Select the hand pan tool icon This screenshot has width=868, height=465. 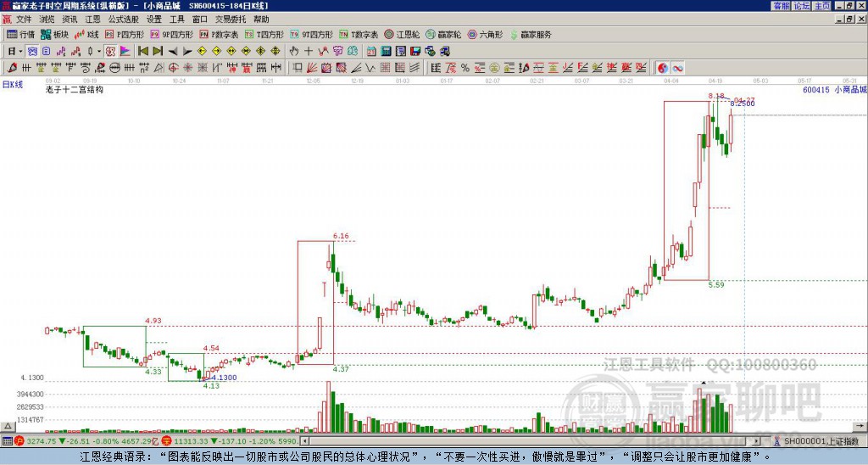pyautogui.click(x=294, y=52)
